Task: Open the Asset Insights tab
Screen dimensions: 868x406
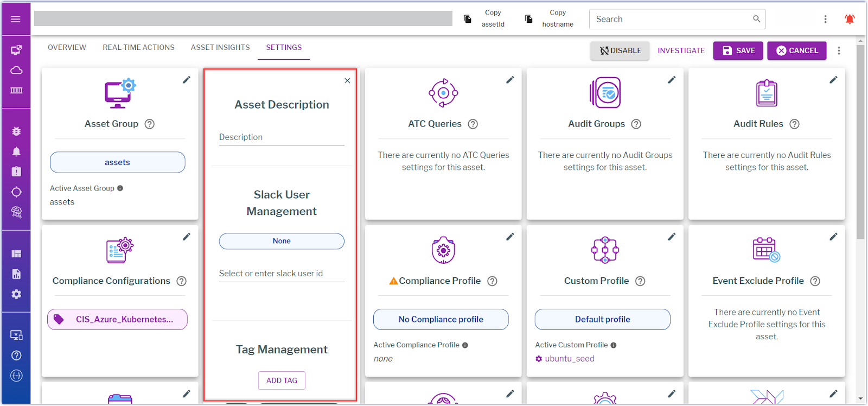Action: [x=220, y=47]
